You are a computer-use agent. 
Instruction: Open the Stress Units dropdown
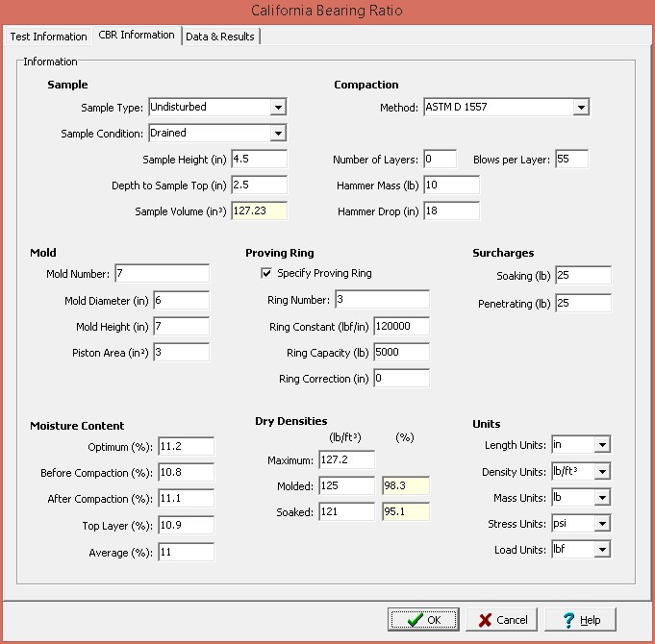tap(602, 524)
